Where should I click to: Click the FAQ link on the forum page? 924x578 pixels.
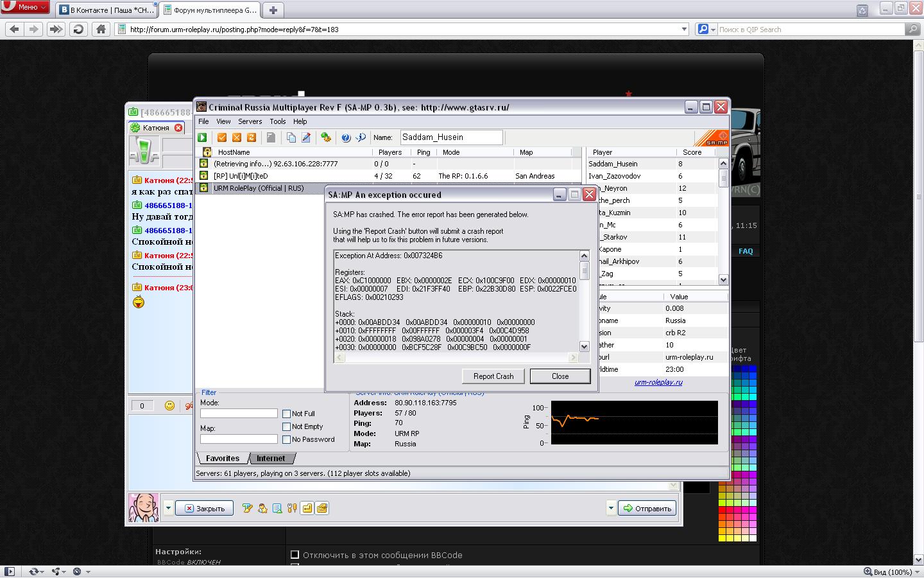coord(746,251)
